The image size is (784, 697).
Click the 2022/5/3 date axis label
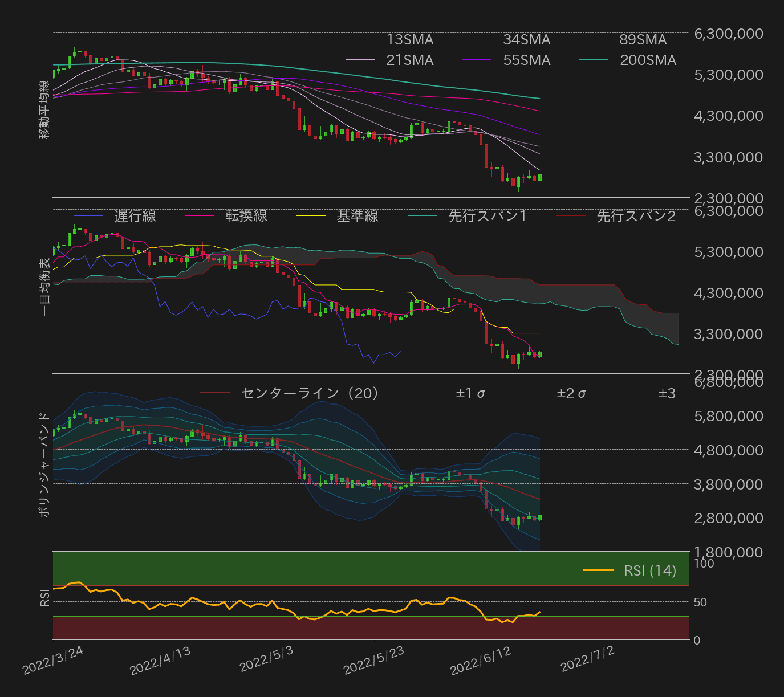266,659
